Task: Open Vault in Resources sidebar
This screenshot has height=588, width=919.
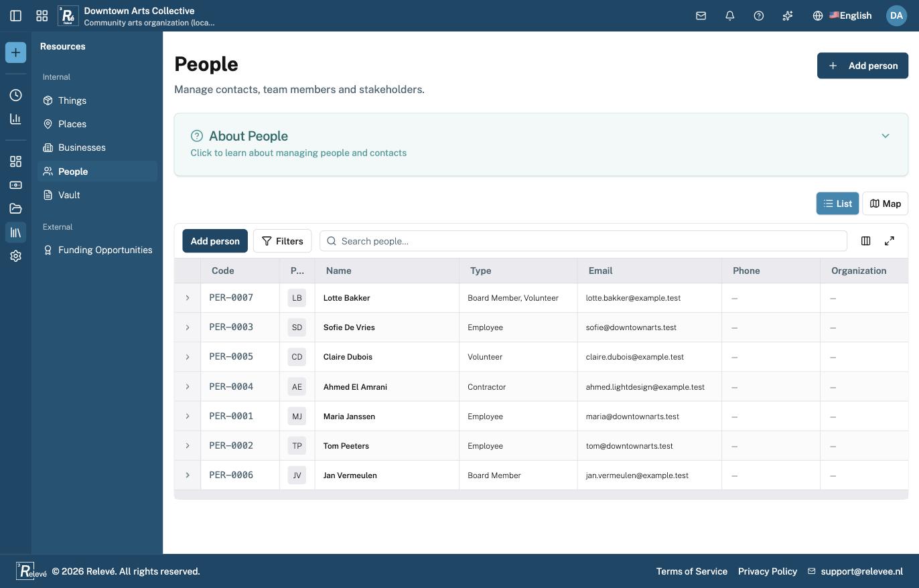Action: click(x=98, y=195)
